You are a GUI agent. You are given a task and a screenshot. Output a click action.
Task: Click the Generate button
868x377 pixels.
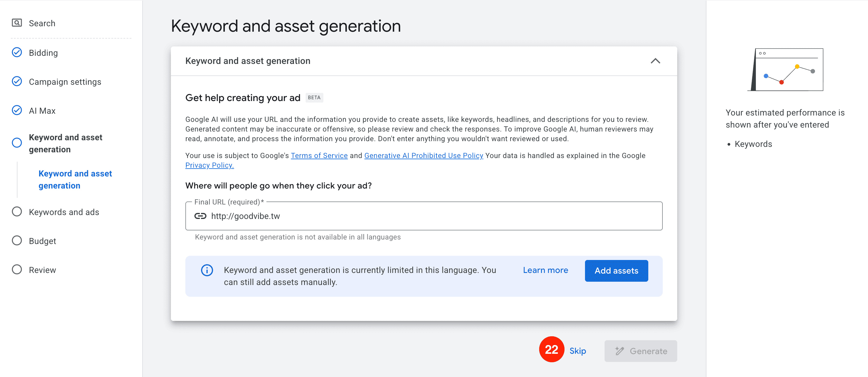coord(640,351)
